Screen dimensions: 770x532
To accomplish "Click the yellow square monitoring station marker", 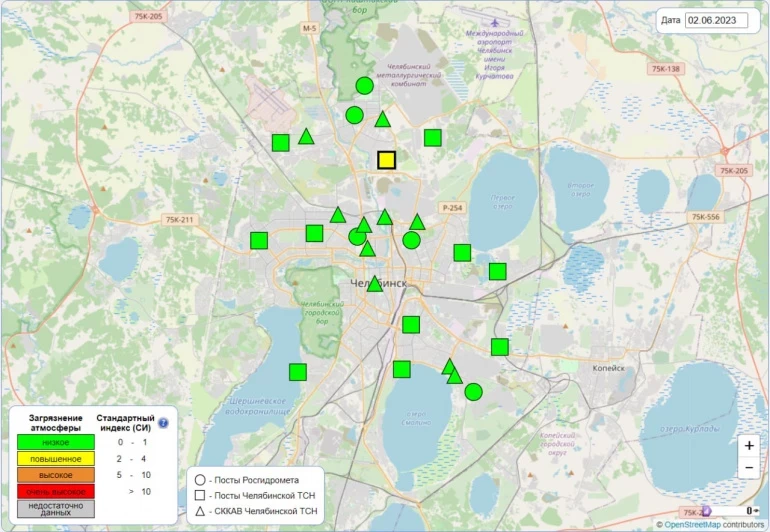I will pos(387,160).
